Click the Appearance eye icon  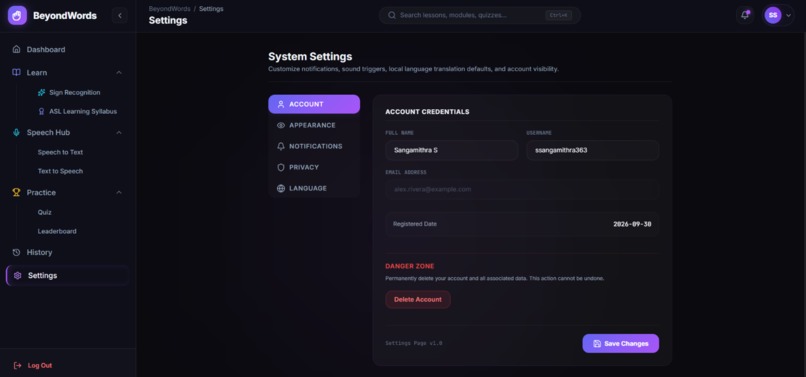coord(281,125)
